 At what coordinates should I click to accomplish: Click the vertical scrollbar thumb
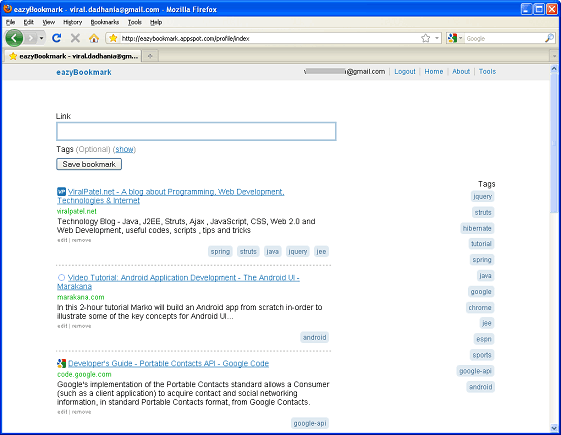(554, 143)
